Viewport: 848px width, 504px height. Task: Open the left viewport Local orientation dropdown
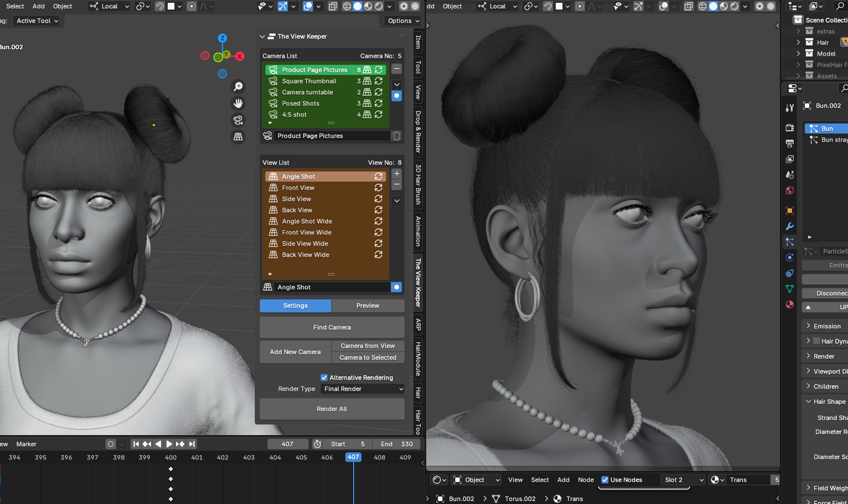109,6
